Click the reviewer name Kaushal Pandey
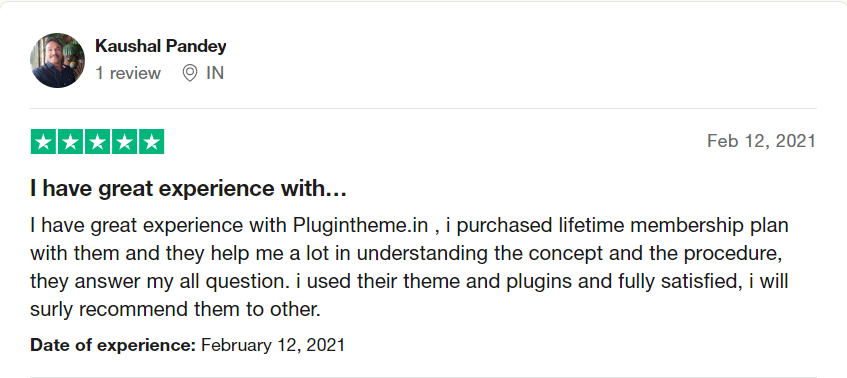This screenshot has height=378, width=847. click(x=160, y=46)
